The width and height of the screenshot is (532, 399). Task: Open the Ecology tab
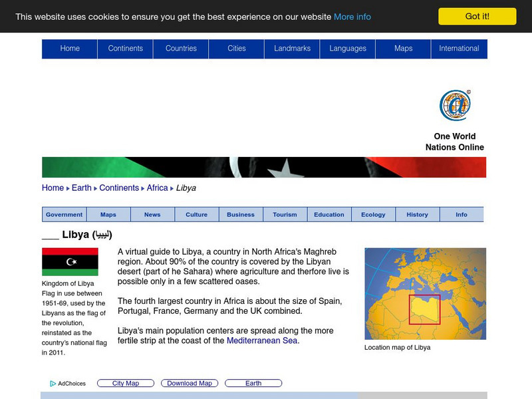tap(373, 214)
